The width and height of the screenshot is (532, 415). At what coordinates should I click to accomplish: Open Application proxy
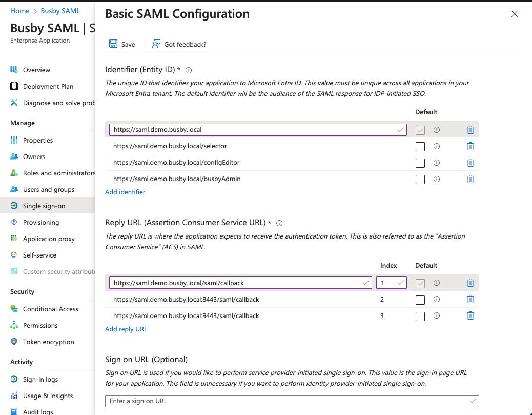click(x=48, y=239)
